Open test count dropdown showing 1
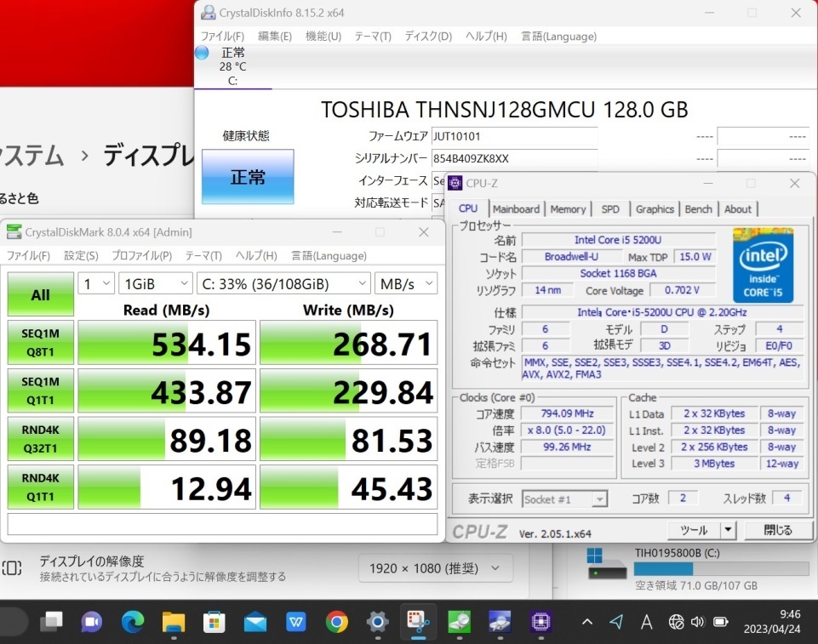This screenshot has width=818, height=644. (96, 283)
